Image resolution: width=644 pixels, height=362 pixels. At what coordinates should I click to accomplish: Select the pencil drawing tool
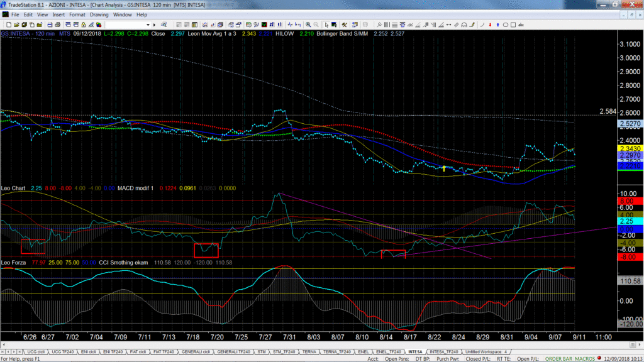[472, 25]
